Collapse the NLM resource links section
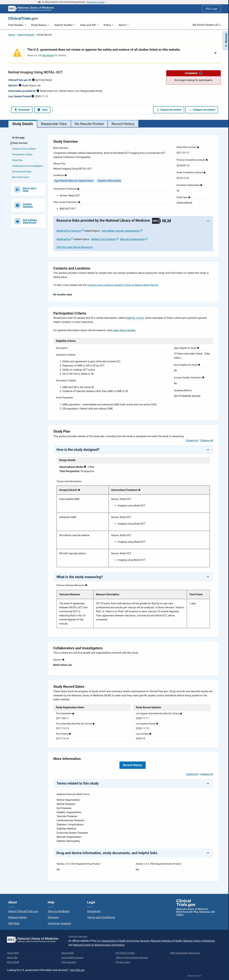The width and height of the screenshot is (229, 980). 208,221
